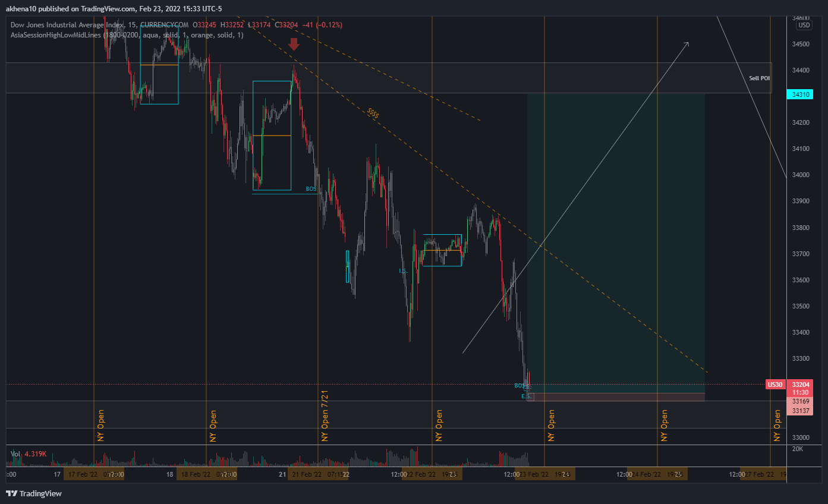Select the Sell POI zone label
828x504 pixels.
[759, 78]
